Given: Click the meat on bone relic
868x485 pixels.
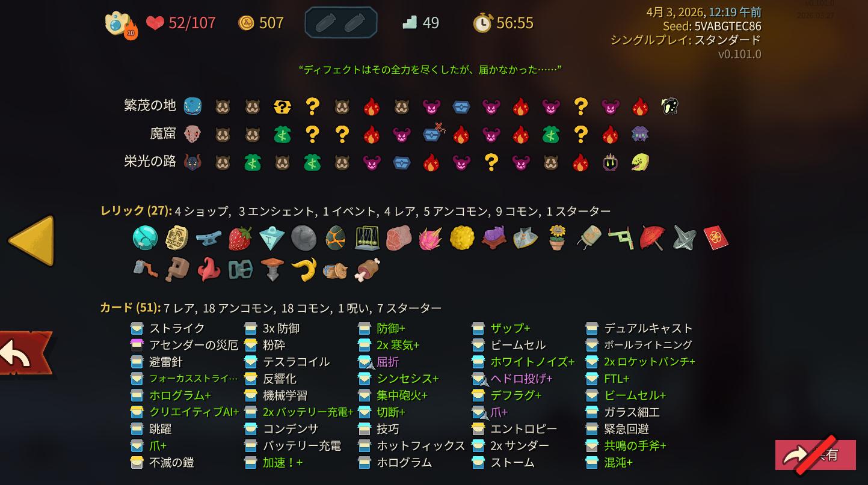Looking at the screenshot, I should coord(367,270).
